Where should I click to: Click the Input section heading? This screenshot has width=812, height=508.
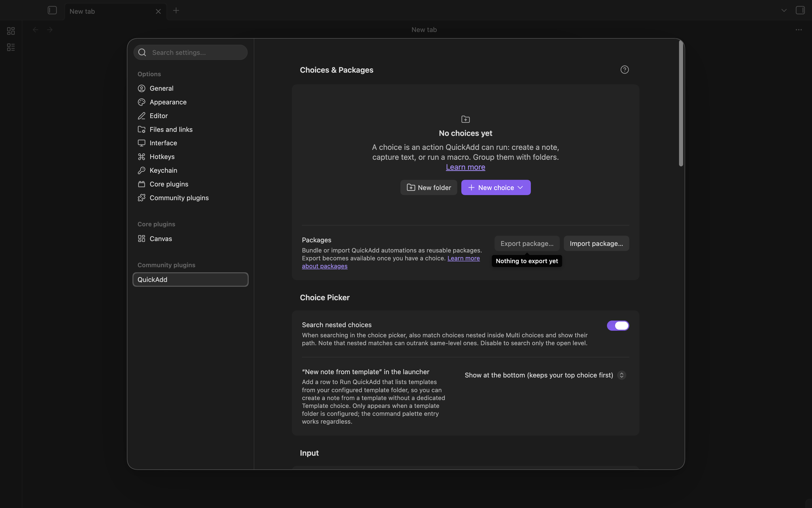[309, 453]
